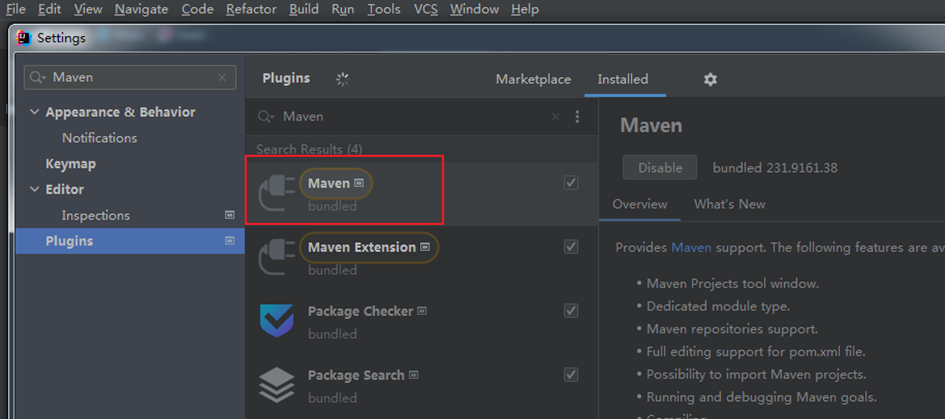Screen dimensions: 945x419
Task: Open the What's New tab
Action: 729,204
